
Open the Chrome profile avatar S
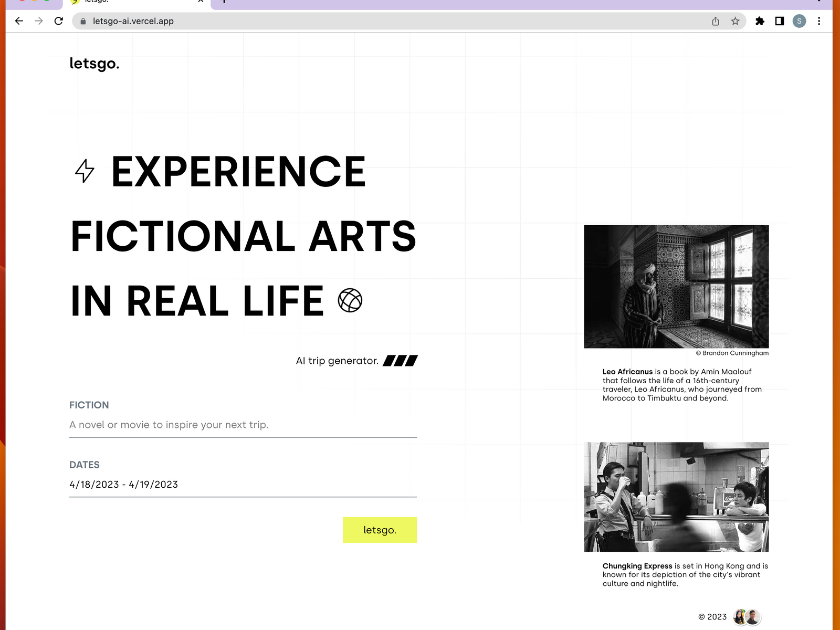click(799, 21)
